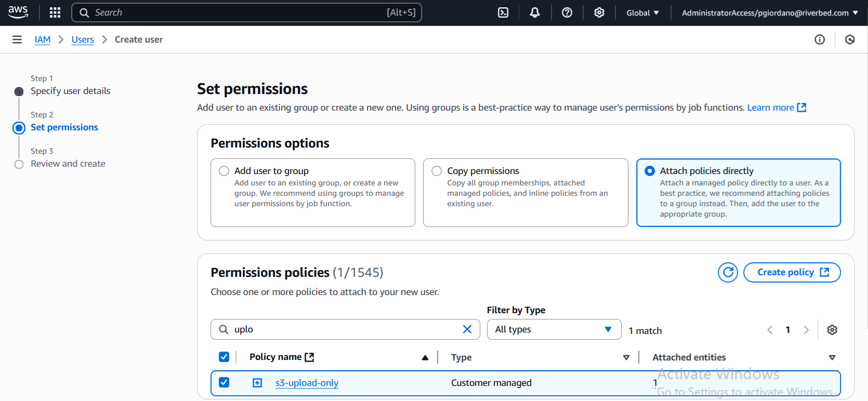
Task: Expand the s3-upload-only policy details
Action: (257, 383)
